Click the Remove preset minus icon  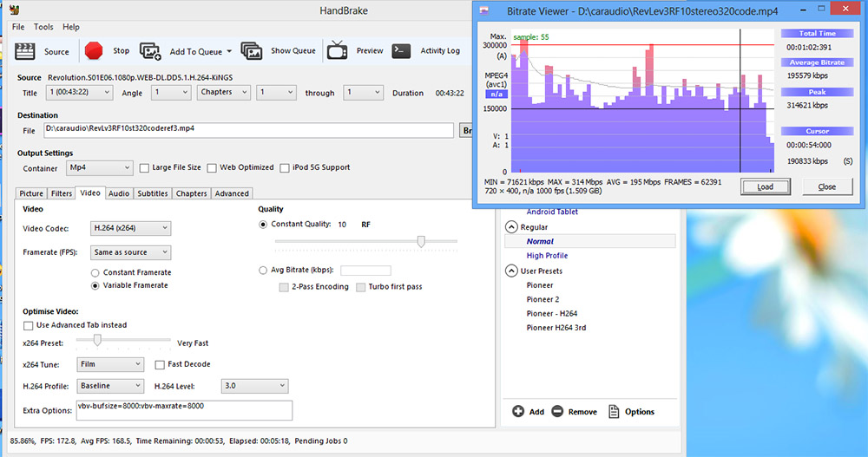point(557,411)
